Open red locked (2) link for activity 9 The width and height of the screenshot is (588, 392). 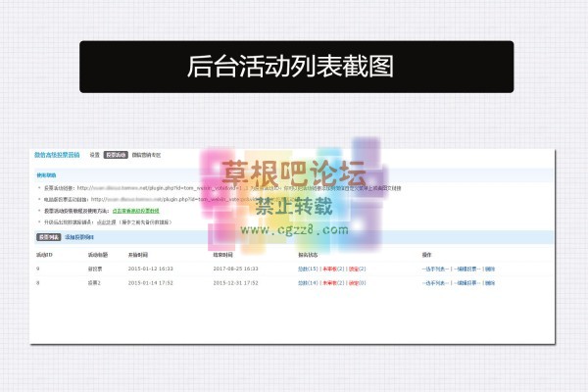358,269
